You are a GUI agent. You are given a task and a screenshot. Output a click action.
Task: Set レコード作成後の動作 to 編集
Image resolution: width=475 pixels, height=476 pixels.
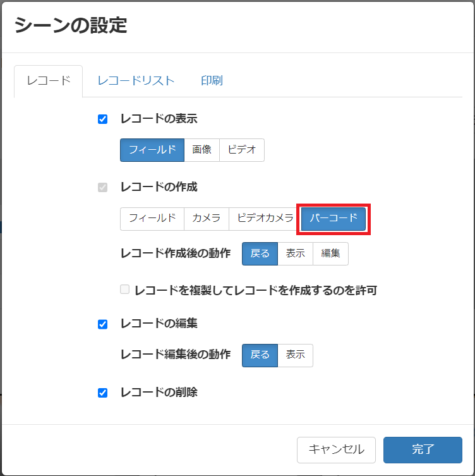(x=330, y=253)
